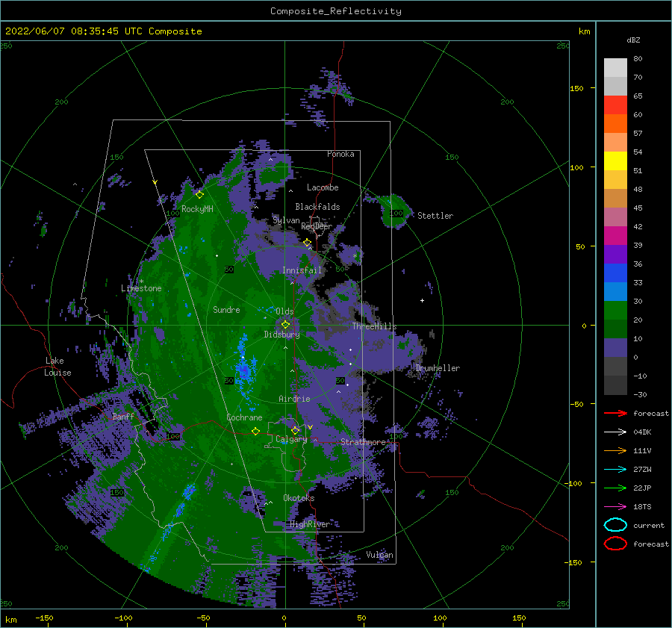Image resolution: width=672 pixels, height=628 pixels.
Task: Click the Airdrie town label
Action: tap(294, 399)
